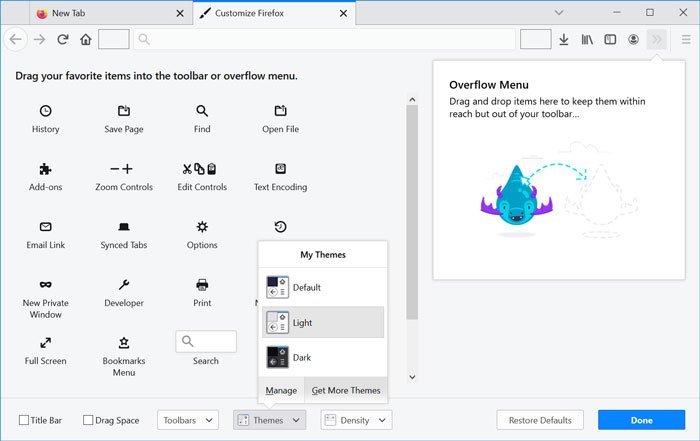Viewport: 700px width, 441px height.
Task: Enable the Drag Space checkbox
Action: pyautogui.click(x=88, y=420)
